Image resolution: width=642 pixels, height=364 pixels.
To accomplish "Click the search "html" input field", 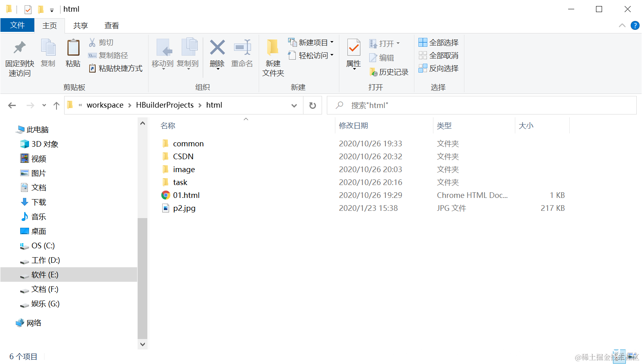I will point(482,105).
